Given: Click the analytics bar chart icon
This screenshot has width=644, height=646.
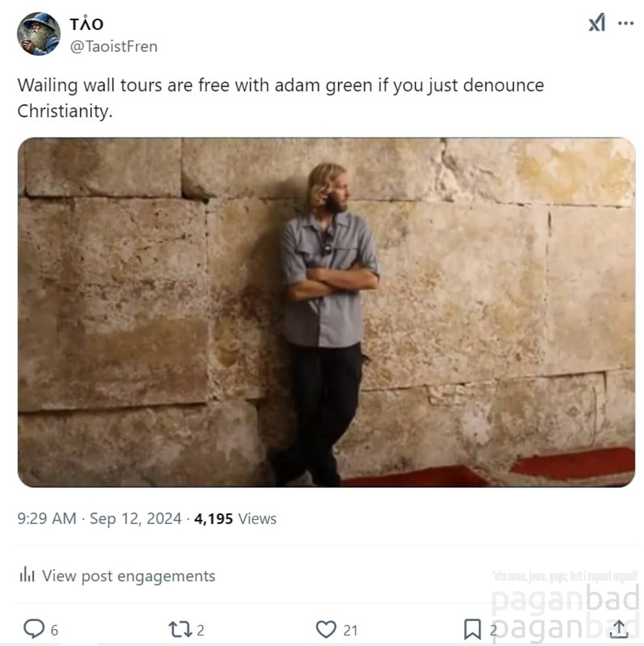Looking at the screenshot, I should point(27,574).
